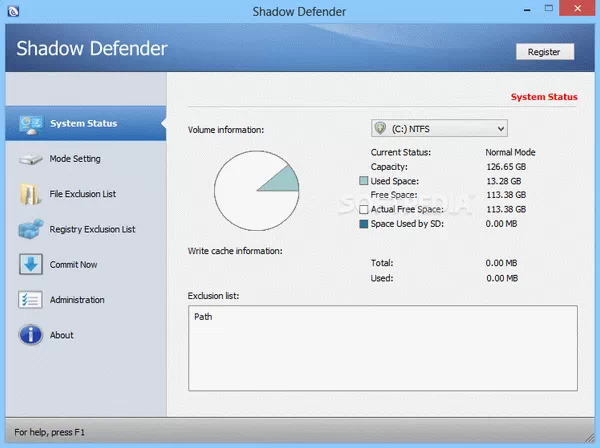Click the 13.28 GB used space value
Screen dimensions: 600x448
[x=504, y=181]
